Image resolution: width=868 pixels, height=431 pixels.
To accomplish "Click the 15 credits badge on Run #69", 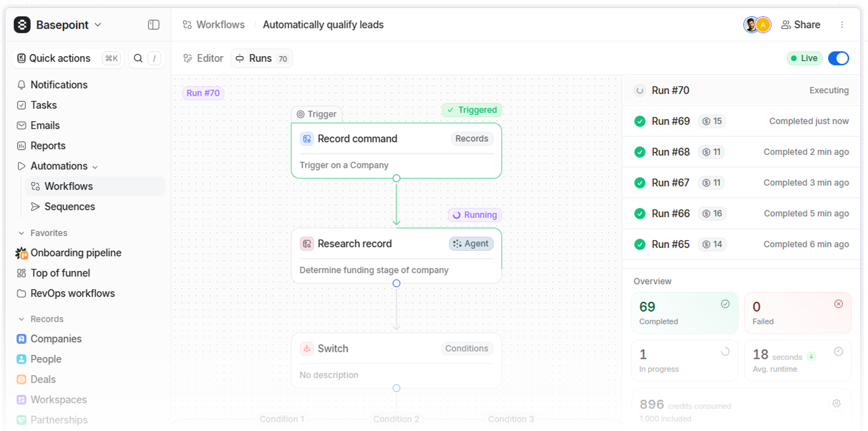I will pos(712,121).
